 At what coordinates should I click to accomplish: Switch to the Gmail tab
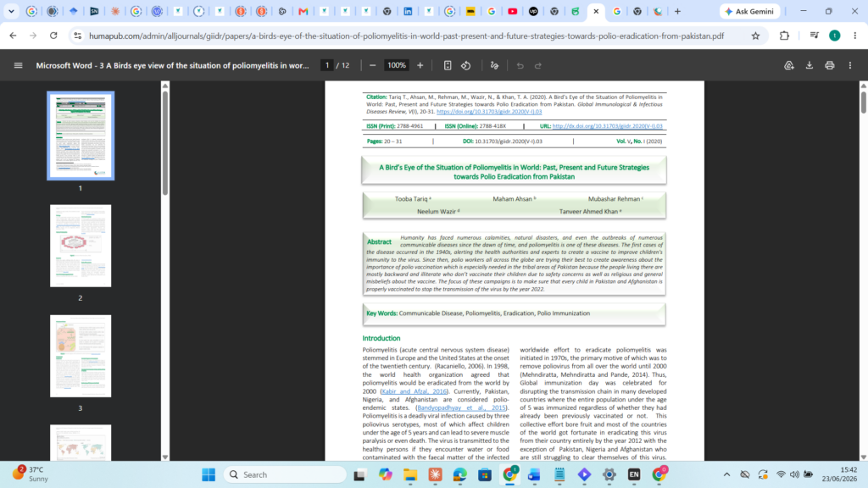(x=303, y=11)
